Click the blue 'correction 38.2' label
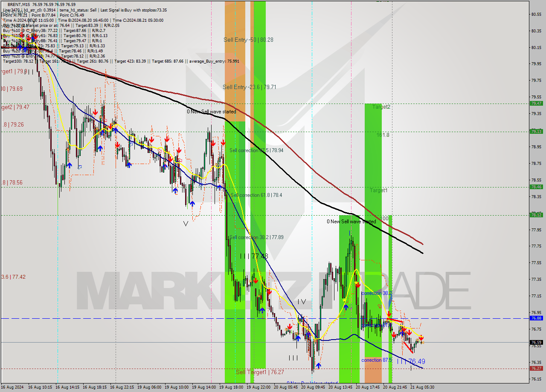 pyautogui.click(x=376, y=293)
